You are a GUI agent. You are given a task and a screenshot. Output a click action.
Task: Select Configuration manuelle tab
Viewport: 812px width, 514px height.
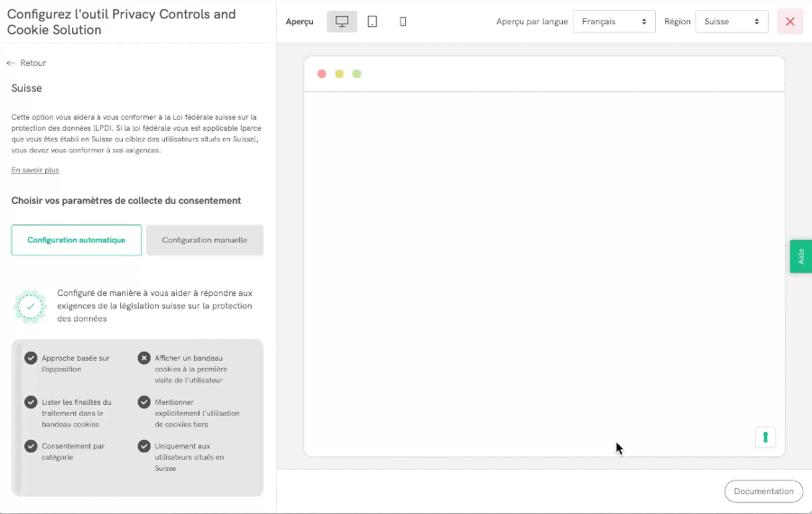click(205, 241)
